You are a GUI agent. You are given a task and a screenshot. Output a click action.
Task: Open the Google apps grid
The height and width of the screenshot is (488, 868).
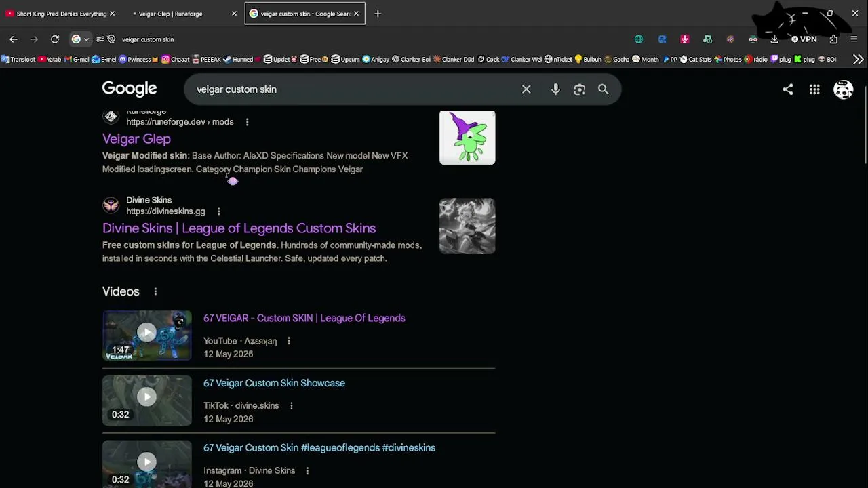tap(814, 89)
